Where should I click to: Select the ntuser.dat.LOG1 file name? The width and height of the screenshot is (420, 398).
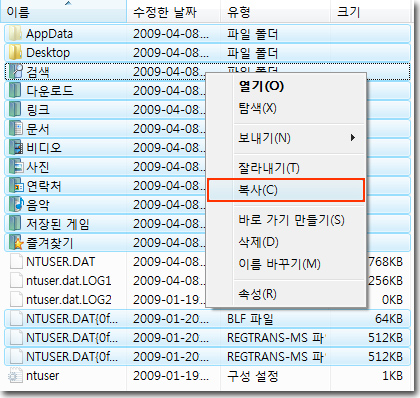click(x=69, y=281)
